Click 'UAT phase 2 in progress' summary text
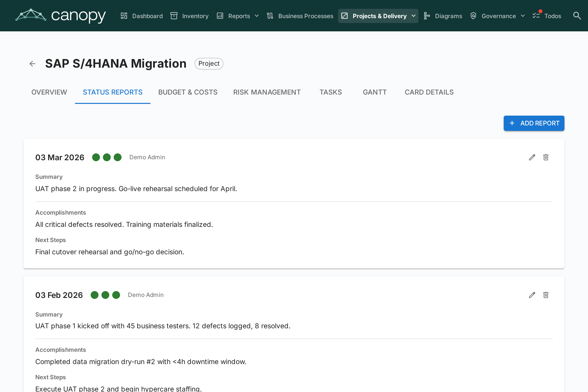This screenshot has height=392, width=588. (136, 189)
